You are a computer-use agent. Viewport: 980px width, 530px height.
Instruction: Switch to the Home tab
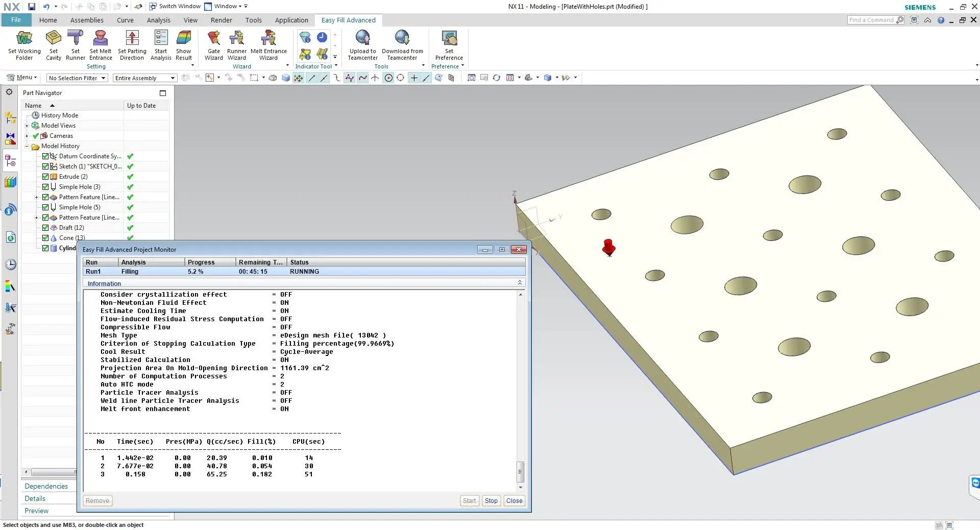click(48, 20)
